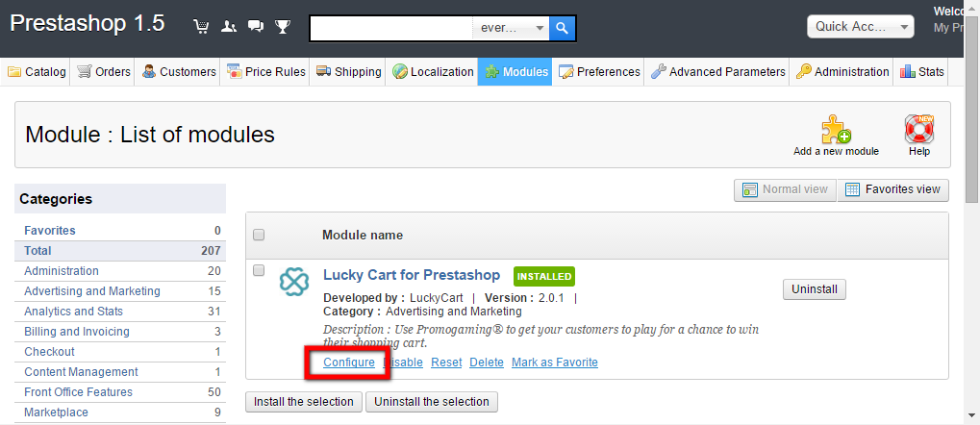Image resolution: width=980 pixels, height=425 pixels.
Task: Expand the Quick Access dropdown
Action: pyautogui.click(x=860, y=27)
